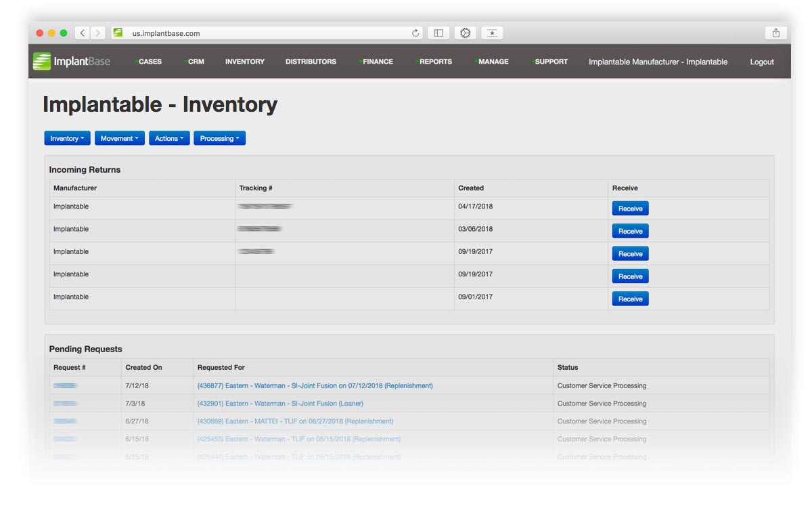812x531 pixels.
Task: Open the request number dated 7/12/18
Action: coord(65,385)
